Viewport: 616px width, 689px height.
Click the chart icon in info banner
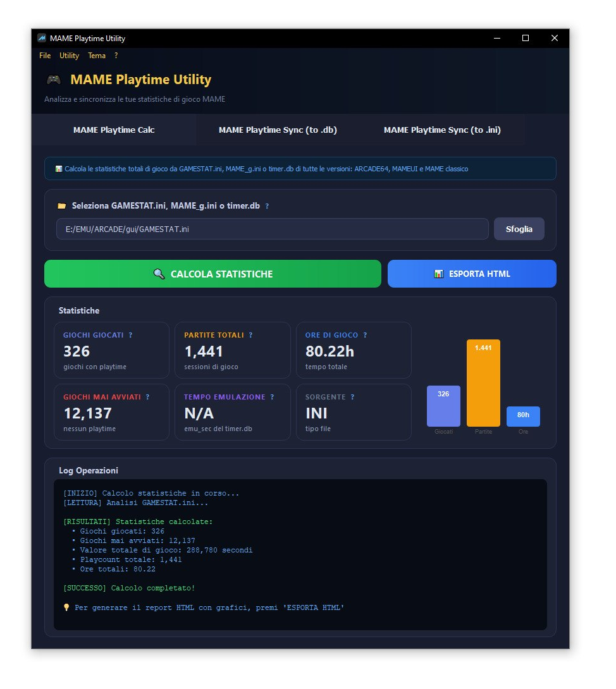(58, 169)
